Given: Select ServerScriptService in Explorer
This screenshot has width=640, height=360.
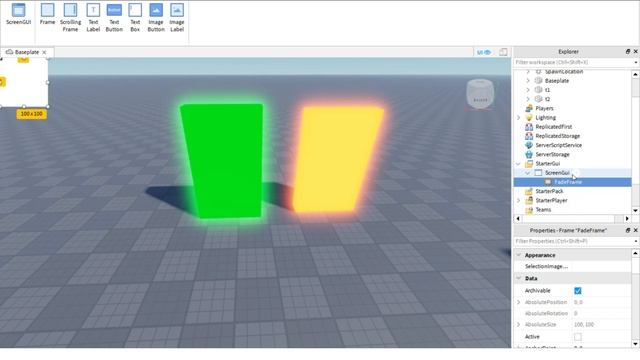Looking at the screenshot, I should pyautogui.click(x=558, y=145).
